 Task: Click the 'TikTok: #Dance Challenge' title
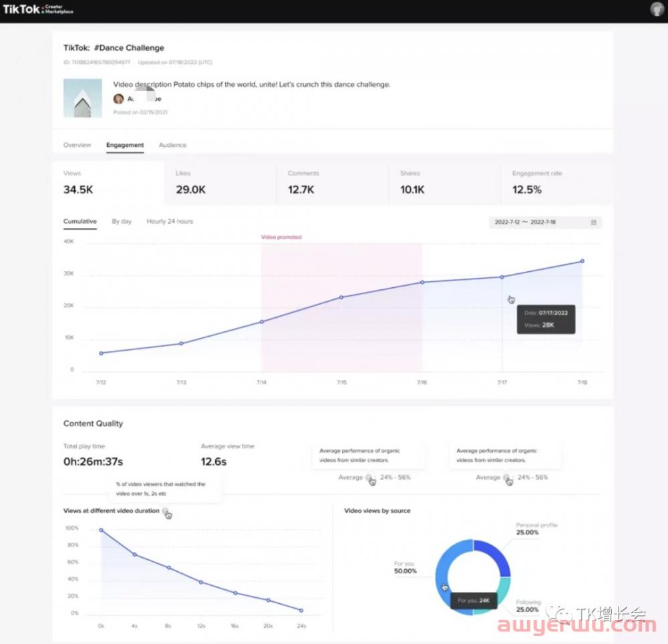tap(114, 47)
